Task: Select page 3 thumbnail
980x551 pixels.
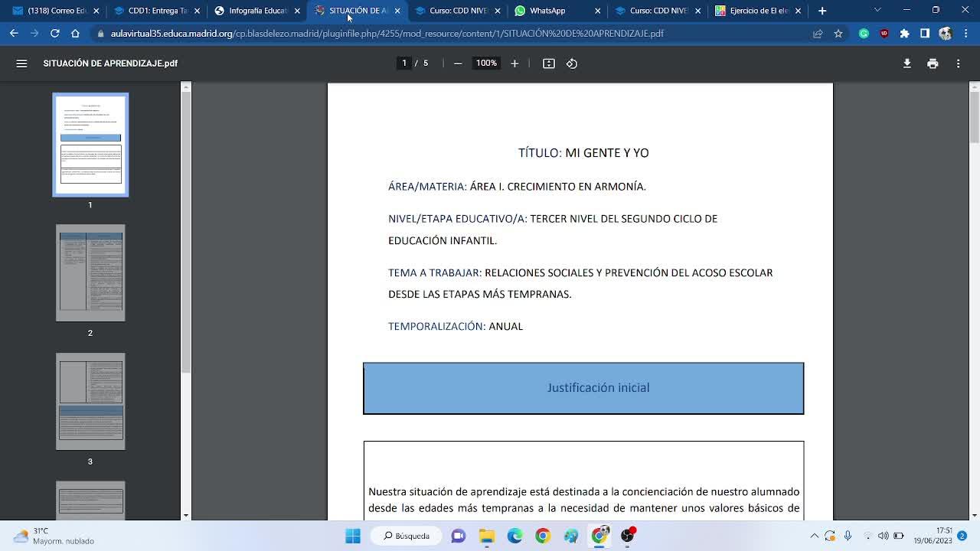Action: click(90, 402)
